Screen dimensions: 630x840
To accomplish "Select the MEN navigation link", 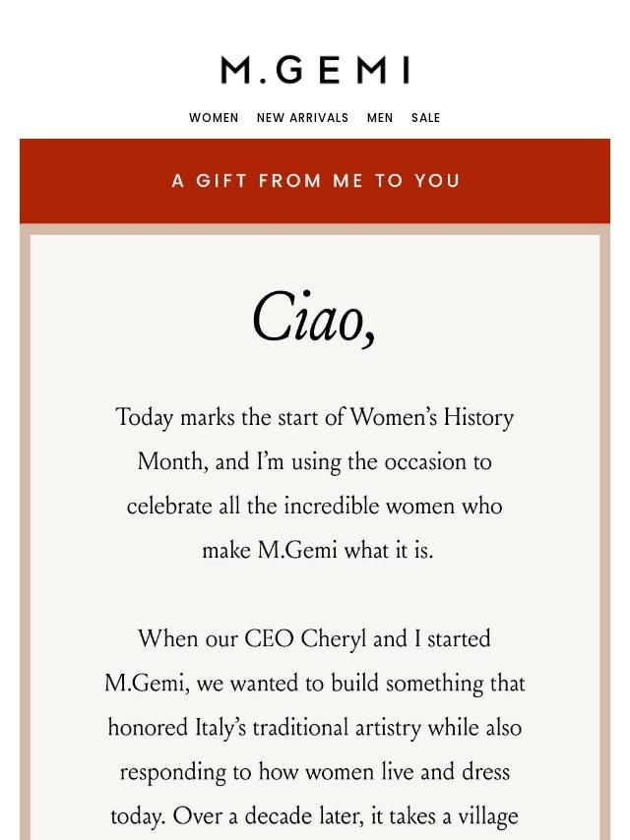I will (x=380, y=118).
